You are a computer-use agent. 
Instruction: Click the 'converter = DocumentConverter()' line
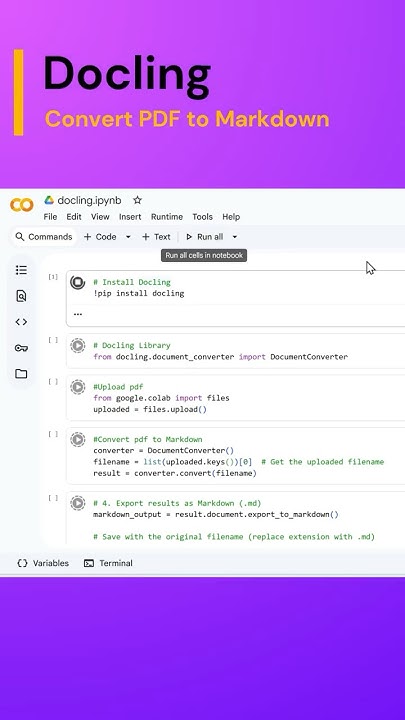point(163,450)
